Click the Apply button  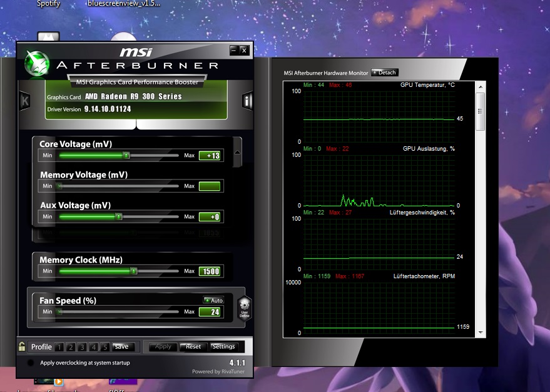coord(163,346)
